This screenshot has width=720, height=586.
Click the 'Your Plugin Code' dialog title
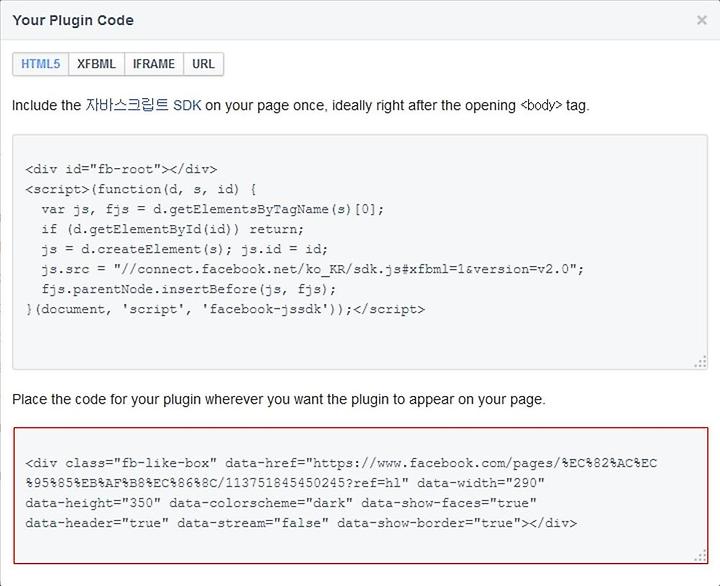pyautogui.click(x=73, y=20)
